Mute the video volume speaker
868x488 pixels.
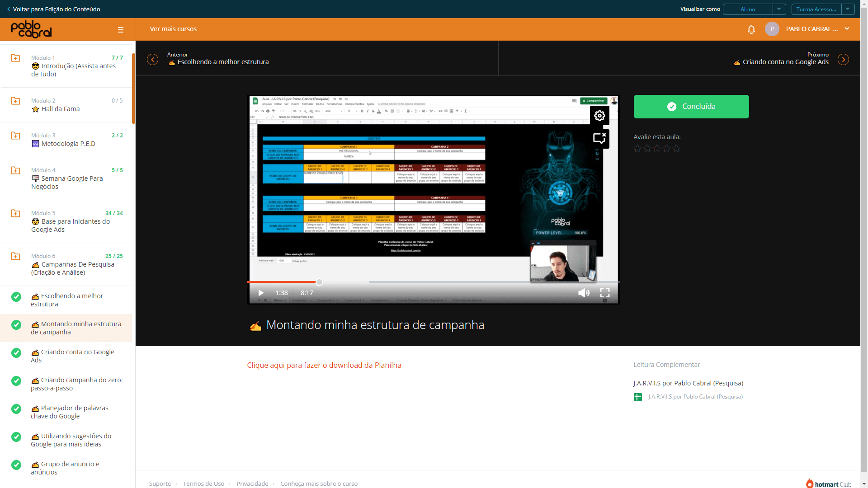coord(584,293)
